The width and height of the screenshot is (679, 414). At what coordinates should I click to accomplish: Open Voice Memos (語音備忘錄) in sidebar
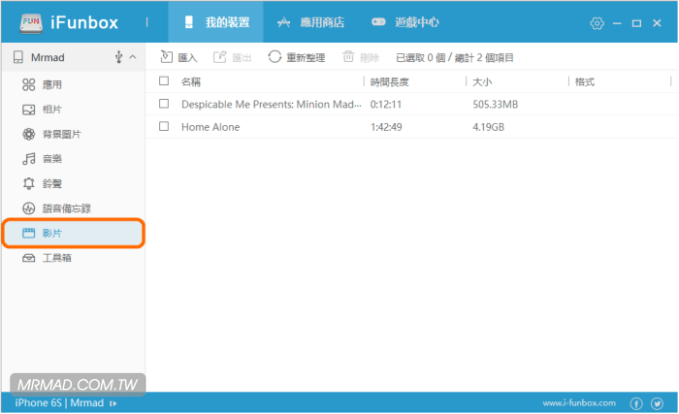(73, 208)
